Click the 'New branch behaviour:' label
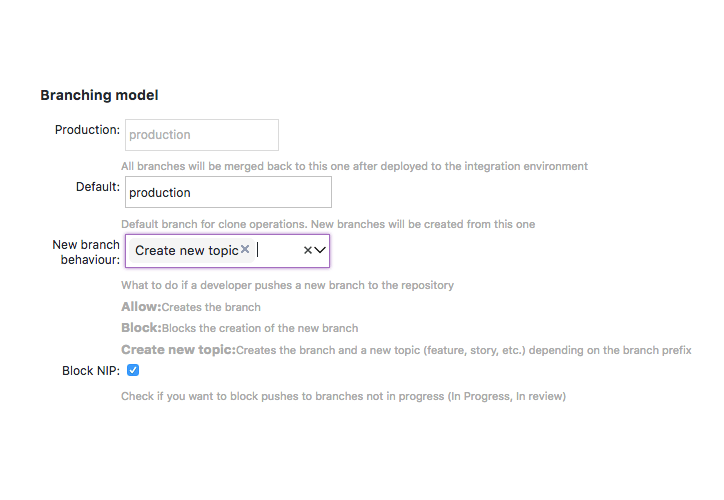The image size is (724, 500). pos(86,252)
